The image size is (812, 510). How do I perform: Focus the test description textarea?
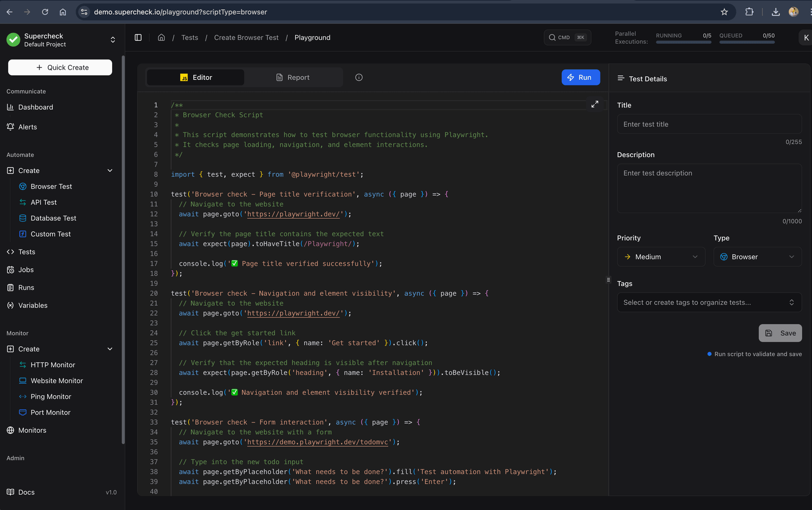point(709,188)
